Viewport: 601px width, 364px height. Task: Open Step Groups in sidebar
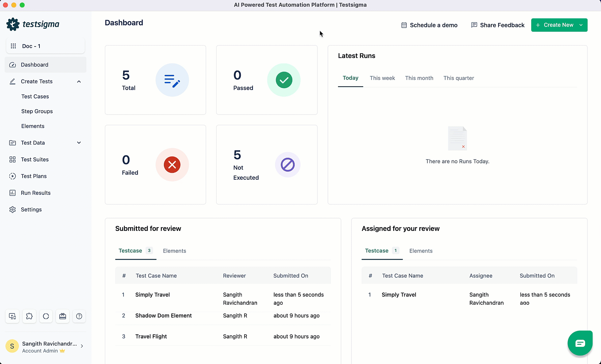click(37, 111)
